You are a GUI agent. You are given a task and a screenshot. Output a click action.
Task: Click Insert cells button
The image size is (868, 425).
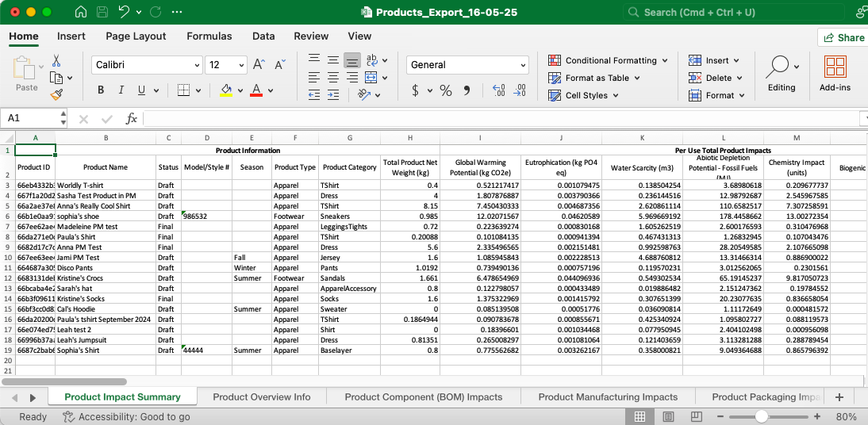tap(714, 60)
